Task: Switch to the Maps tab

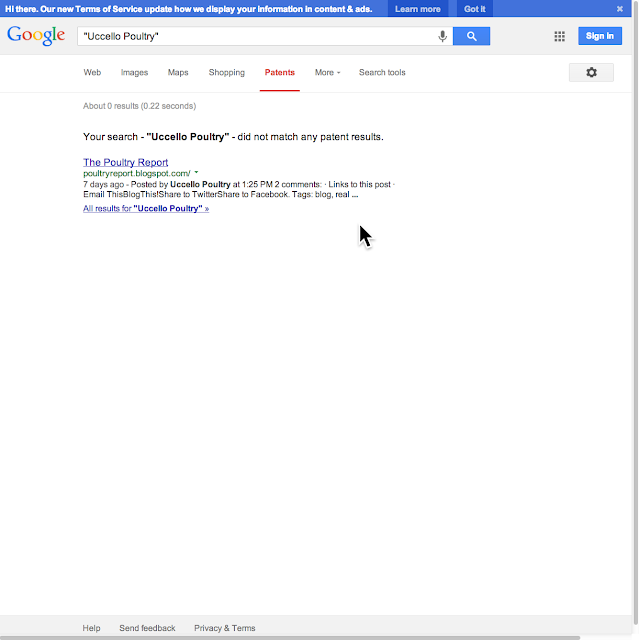Action: (178, 73)
